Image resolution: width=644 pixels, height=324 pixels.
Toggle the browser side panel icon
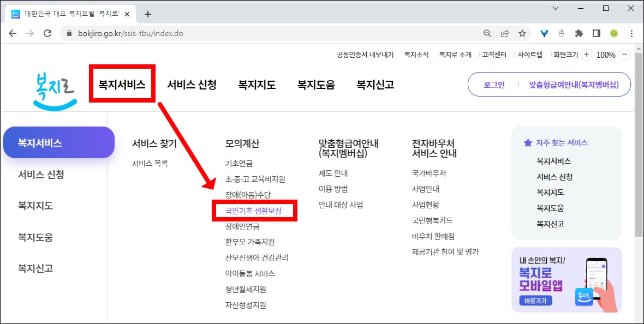(597, 34)
